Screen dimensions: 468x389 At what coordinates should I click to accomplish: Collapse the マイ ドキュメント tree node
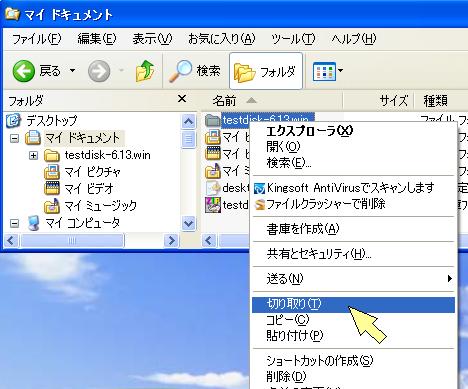click(x=14, y=138)
